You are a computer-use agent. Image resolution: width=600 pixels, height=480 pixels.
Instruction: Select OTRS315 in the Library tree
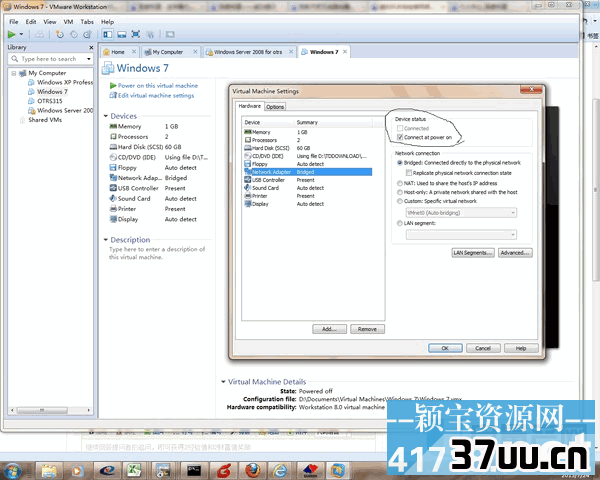coord(45,101)
